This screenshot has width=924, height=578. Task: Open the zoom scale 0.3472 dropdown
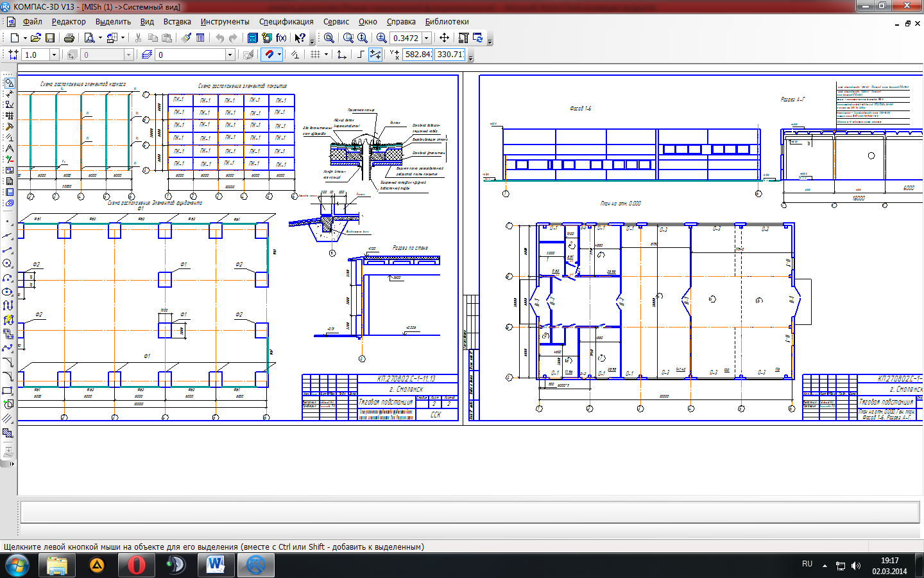click(x=427, y=39)
